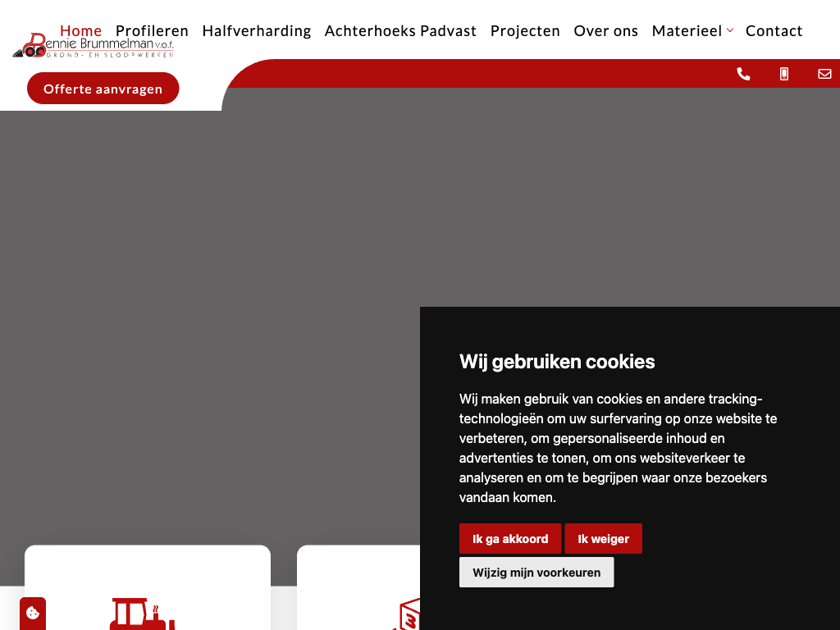Go to the Home menu item
Viewport: 840px width, 630px height.
click(80, 30)
